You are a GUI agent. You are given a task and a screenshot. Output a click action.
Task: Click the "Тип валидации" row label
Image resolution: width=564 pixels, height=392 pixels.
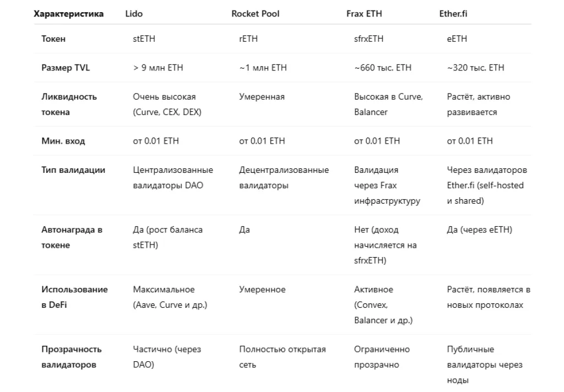tap(73, 170)
